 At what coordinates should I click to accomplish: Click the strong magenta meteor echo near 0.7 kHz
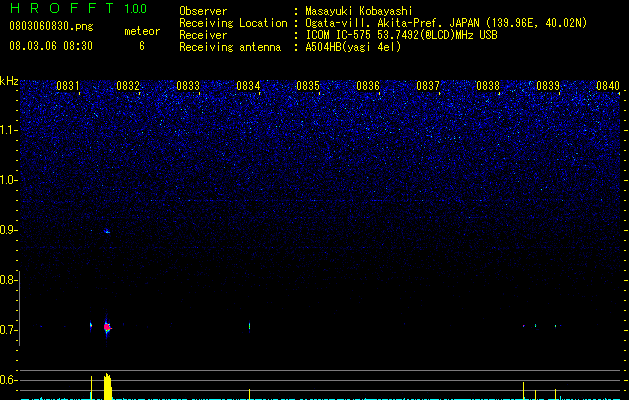(107, 327)
